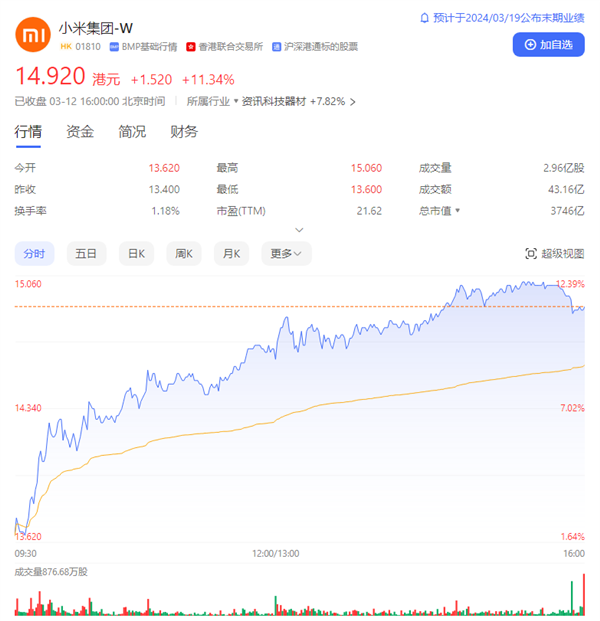Open the 简况 tab
Viewport: 600px width, 621px height.
tap(132, 132)
